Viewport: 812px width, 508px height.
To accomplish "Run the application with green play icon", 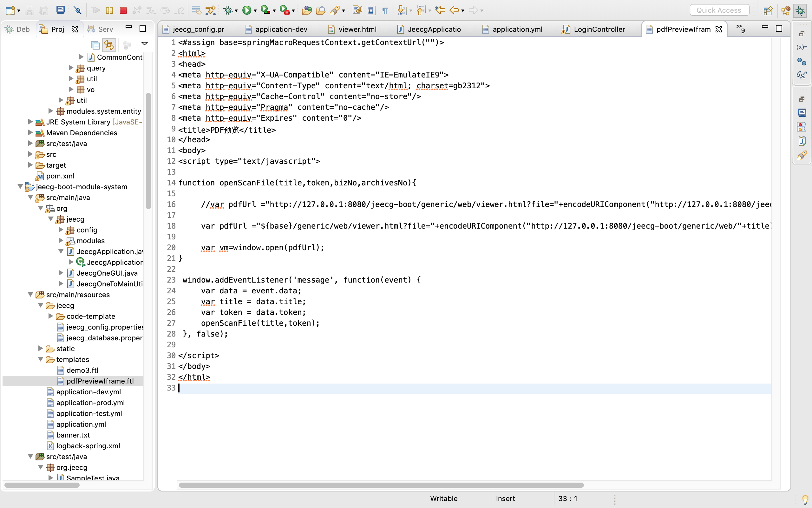I will (247, 10).
